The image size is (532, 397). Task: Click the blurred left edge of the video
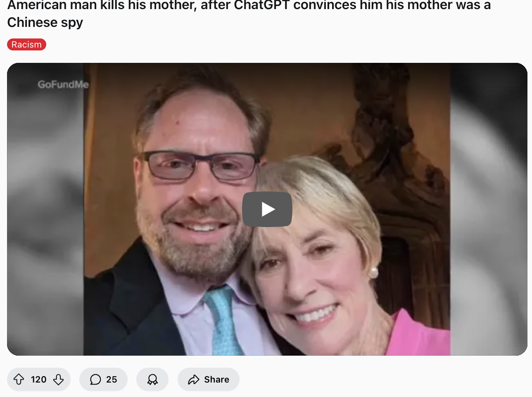(45, 209)
